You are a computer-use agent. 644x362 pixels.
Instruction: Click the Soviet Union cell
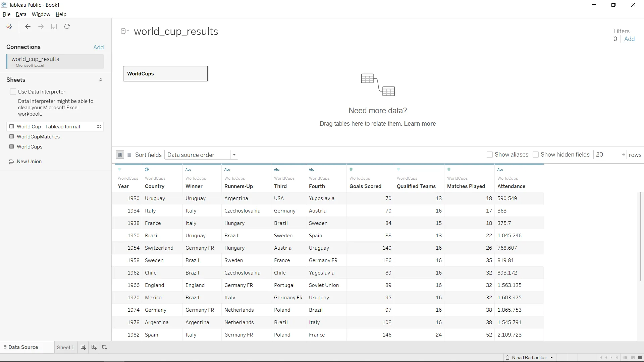pos(324,285)
